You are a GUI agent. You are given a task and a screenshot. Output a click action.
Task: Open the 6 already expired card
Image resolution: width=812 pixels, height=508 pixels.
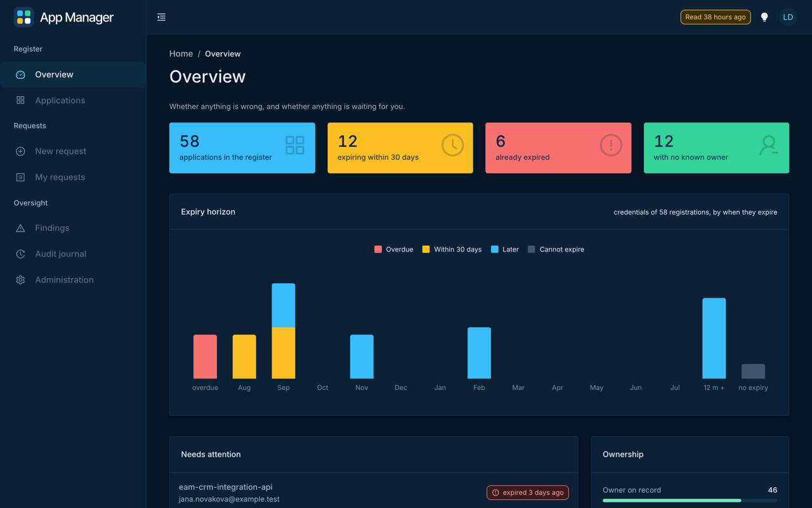click(558, 148)
